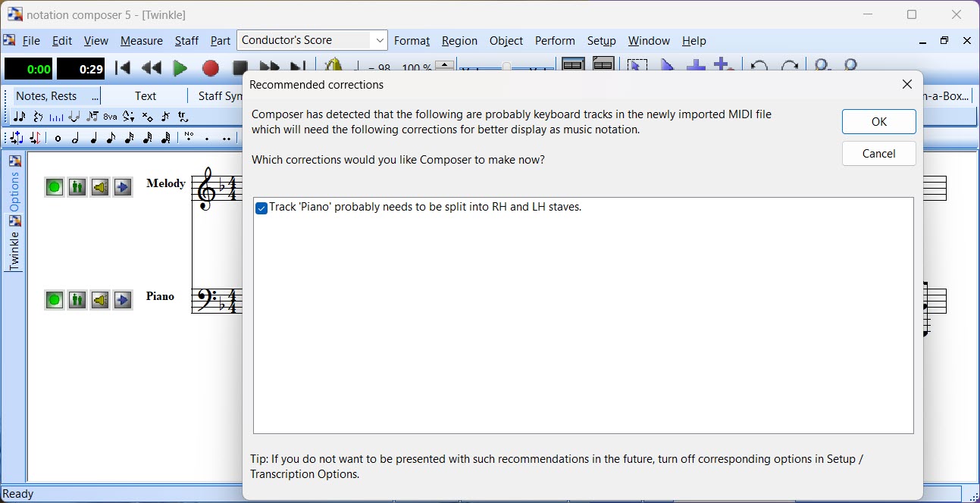Click the 8va octave marking icon
Viewport: 980px width, 503px height.
tap(111, 117)
